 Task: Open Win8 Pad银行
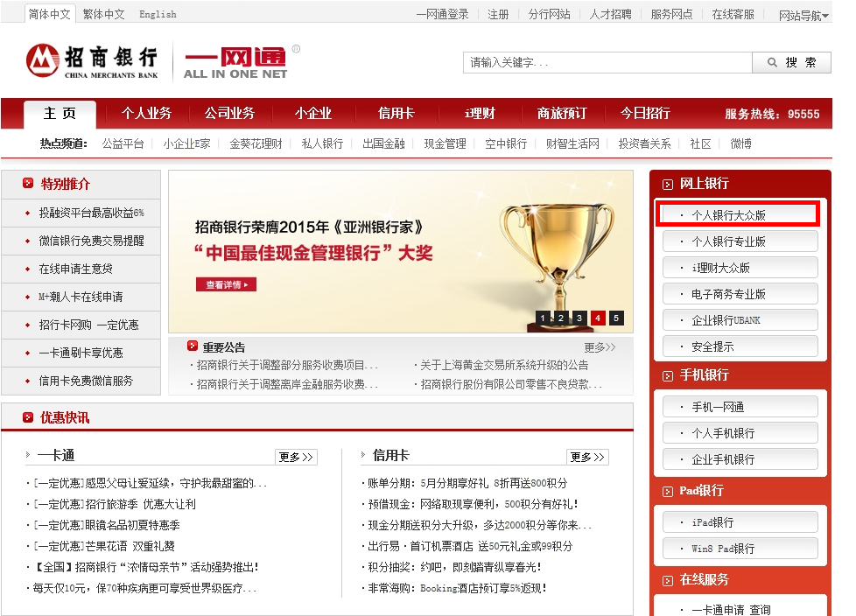(x=740, y=549)
